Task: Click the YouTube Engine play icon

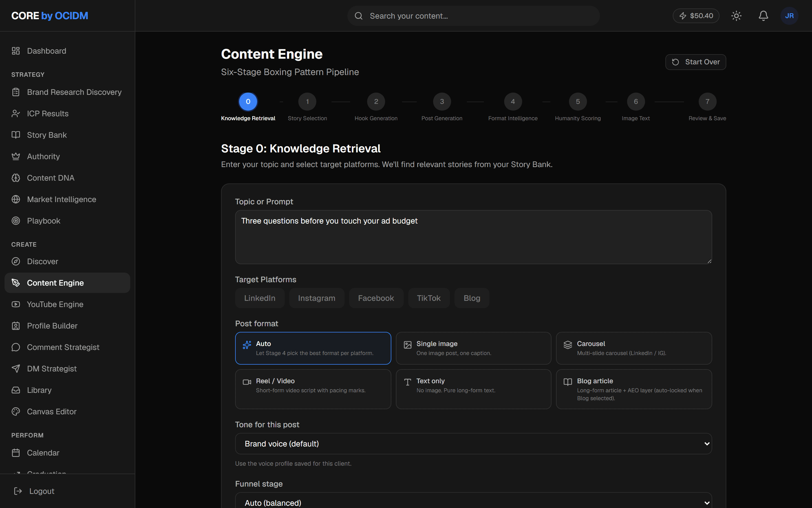Action: [16, 305]
